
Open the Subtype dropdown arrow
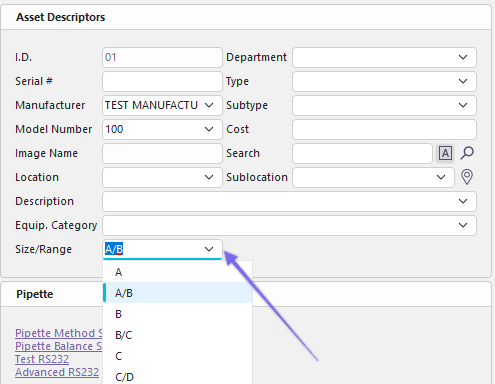[x=463, y=105]
